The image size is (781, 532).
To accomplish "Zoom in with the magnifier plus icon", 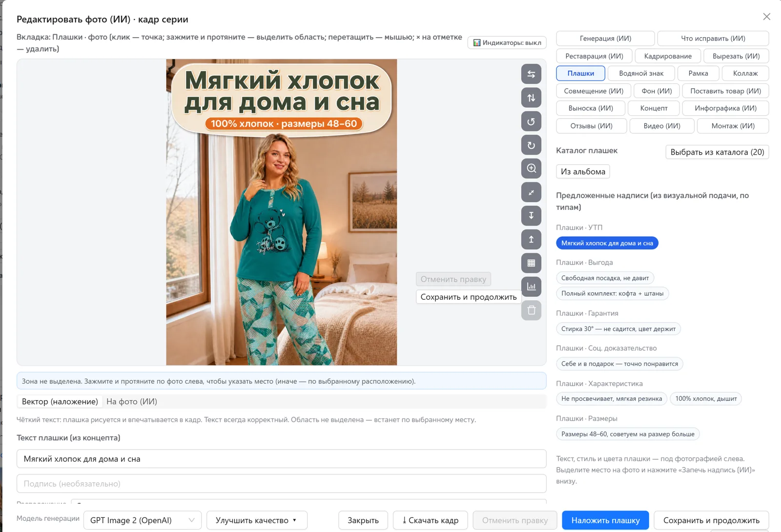I will tap(531, 168).
